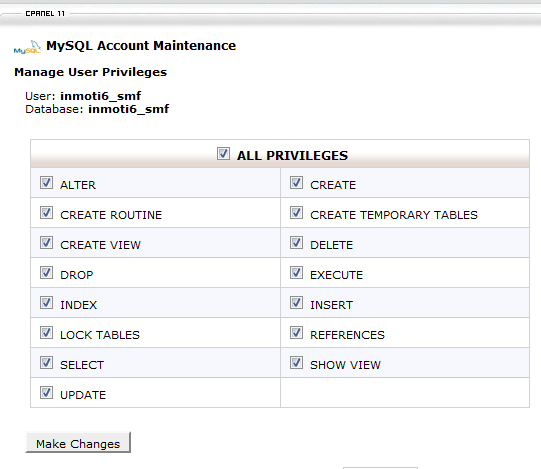Toggle the ALTER privilege checkbox
Image resolution: width=541 pixels, height=469 pixels.
(46, 183)
